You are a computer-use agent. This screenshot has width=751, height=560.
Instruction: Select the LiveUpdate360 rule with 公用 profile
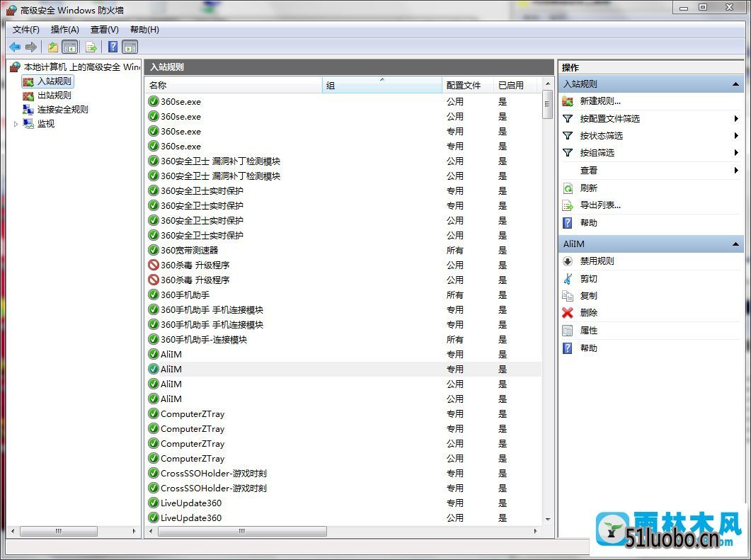[x=343, y=518]
